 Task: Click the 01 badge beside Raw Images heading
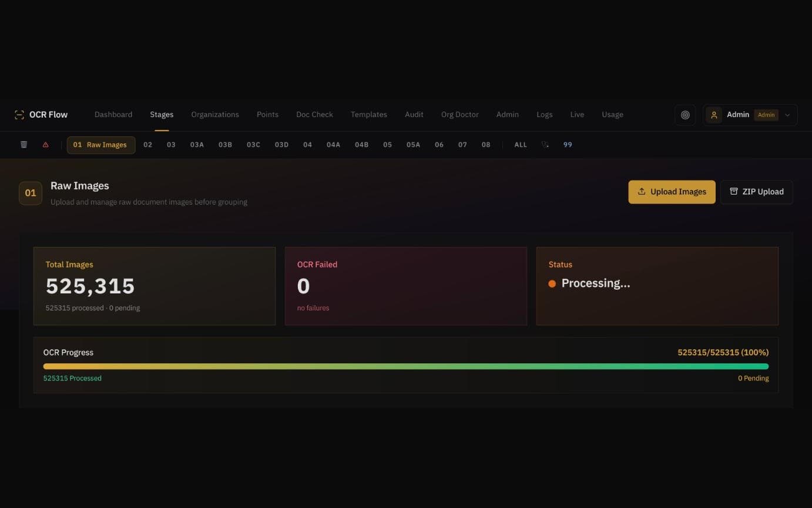coord(31,193)
